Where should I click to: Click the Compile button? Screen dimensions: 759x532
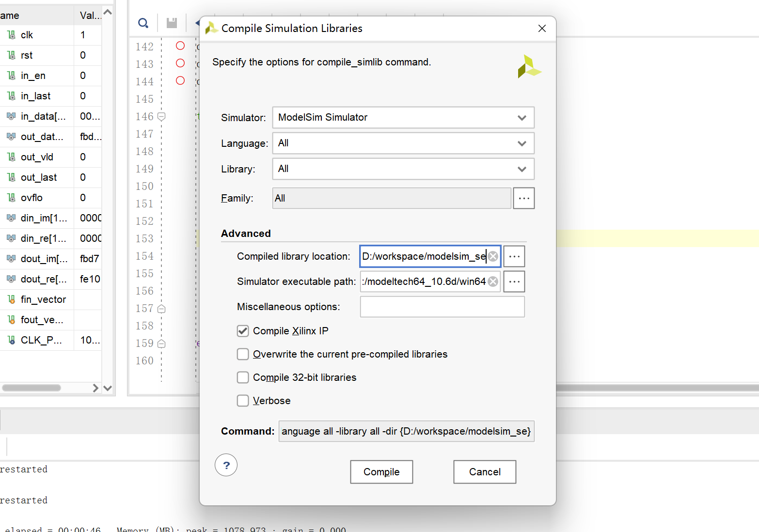381,472
